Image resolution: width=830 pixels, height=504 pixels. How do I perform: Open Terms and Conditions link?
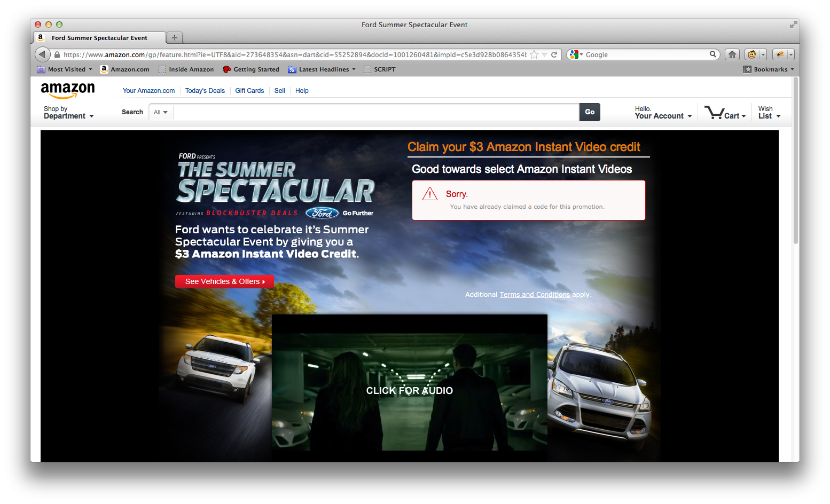(x=535, y=295)
